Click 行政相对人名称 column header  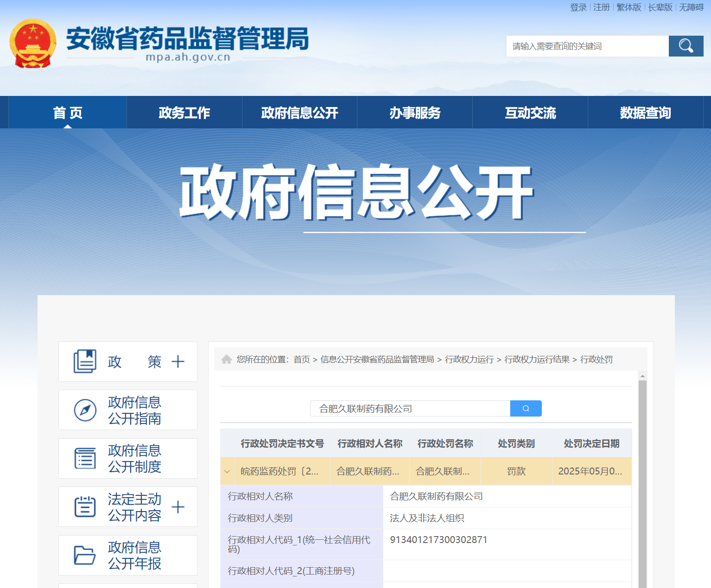click(x=370, y=443)
